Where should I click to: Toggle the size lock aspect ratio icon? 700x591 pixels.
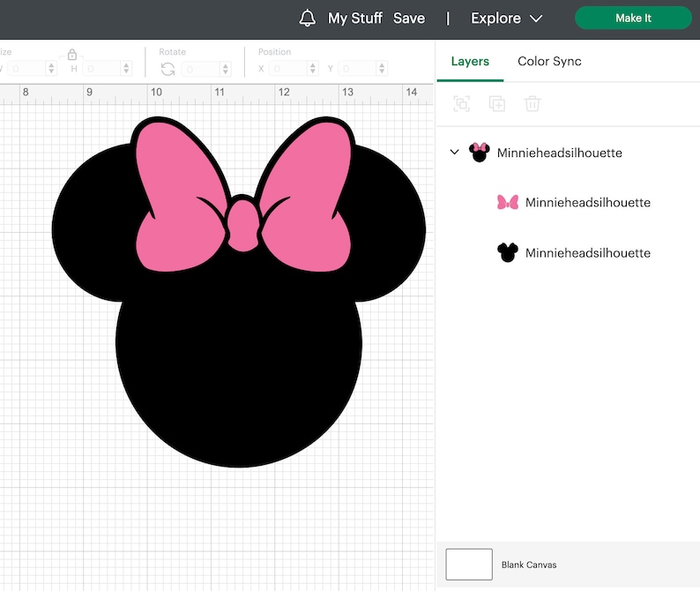coord(72,55)
